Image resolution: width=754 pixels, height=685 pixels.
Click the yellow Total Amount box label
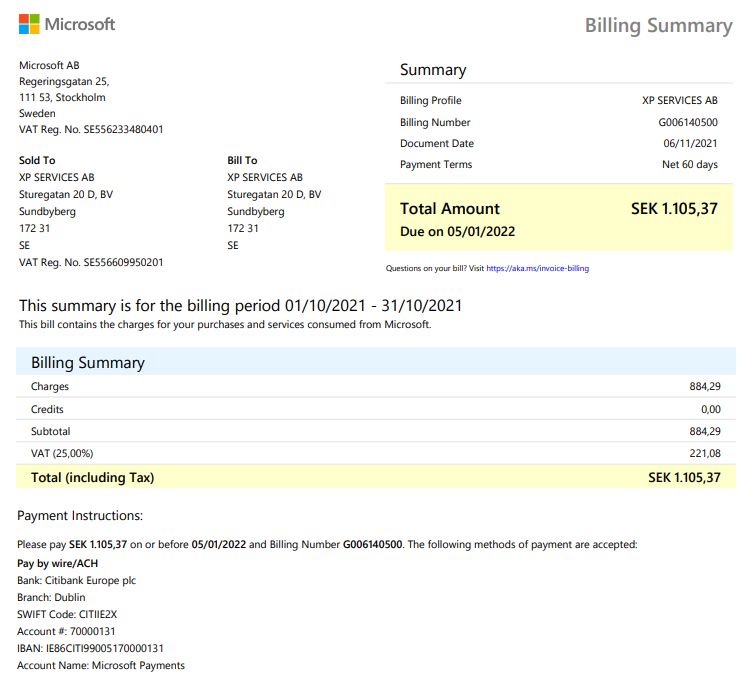point(449,209)
